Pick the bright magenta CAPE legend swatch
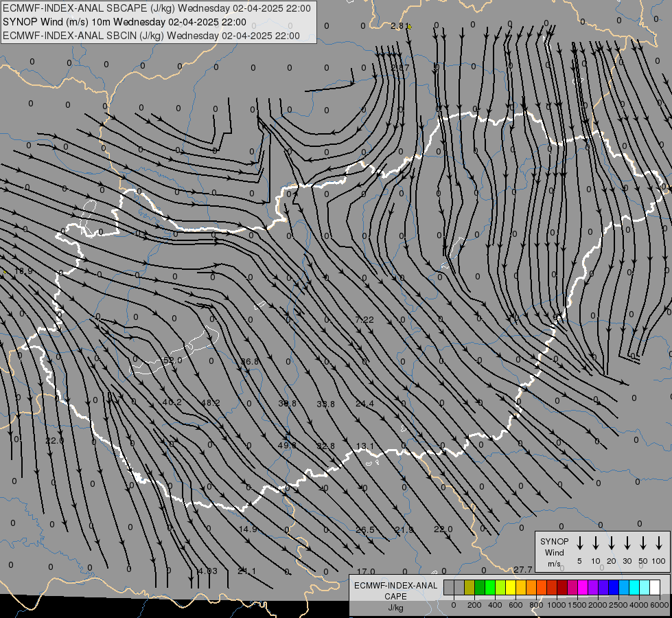This screenshot has width=672, height=618. pyautogui.click(x=583, y=587)
